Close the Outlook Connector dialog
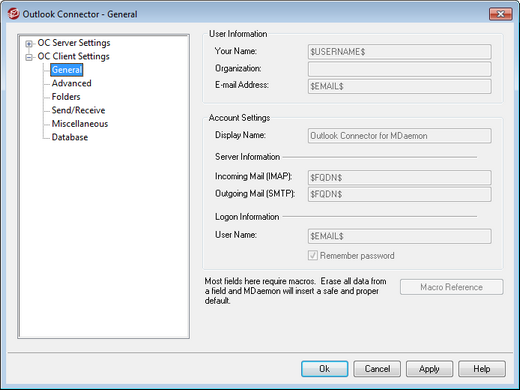The image size is (520, 390). pyautogui.click(x=501, y=14)
